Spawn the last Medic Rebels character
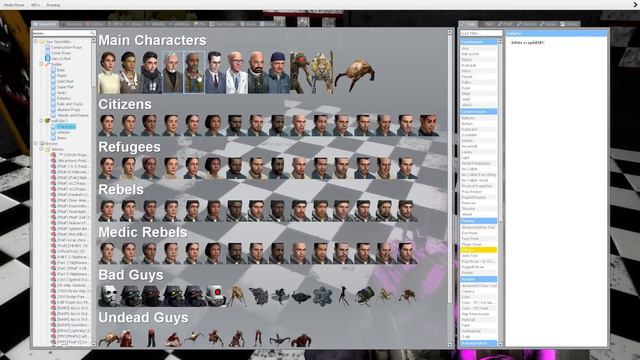The image size is (640, 360). pyautogui.click(x=407, y=253)
